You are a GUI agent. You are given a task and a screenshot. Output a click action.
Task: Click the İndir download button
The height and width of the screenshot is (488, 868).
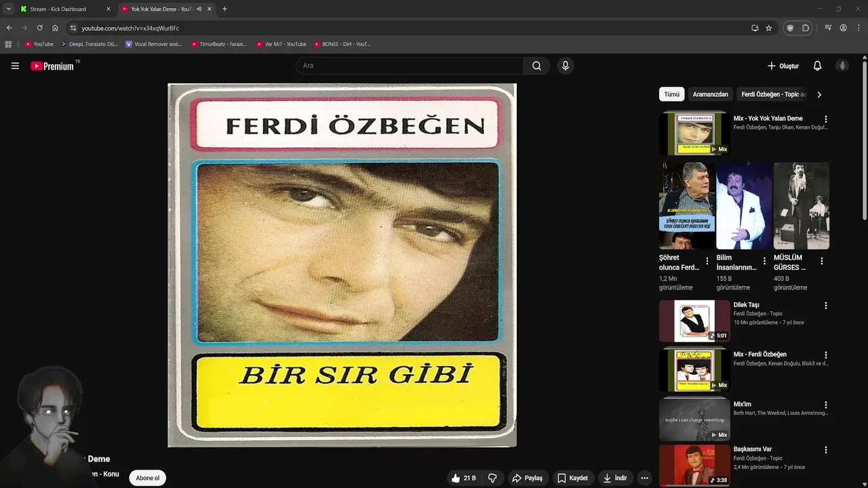click(615, 478)
